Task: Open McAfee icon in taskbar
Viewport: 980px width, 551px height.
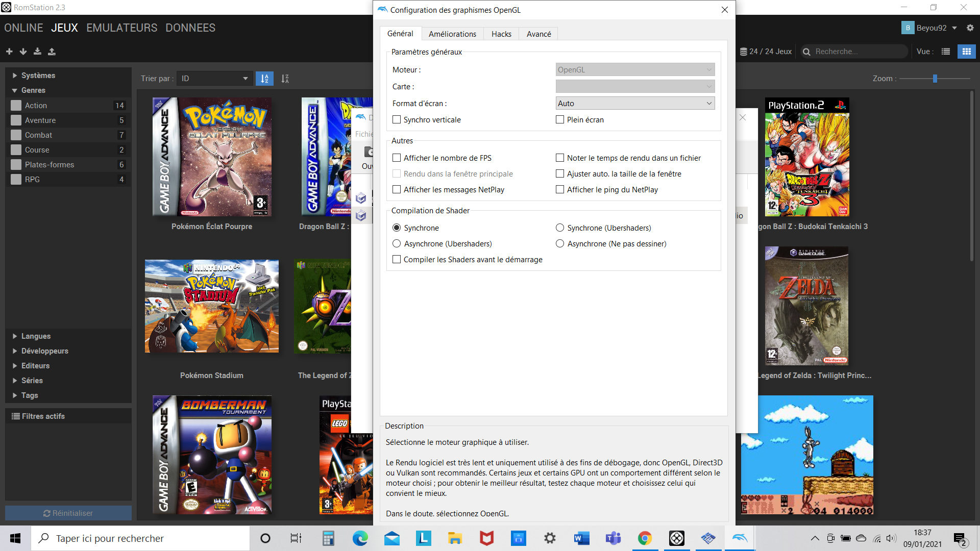Action: coord(486,538)
